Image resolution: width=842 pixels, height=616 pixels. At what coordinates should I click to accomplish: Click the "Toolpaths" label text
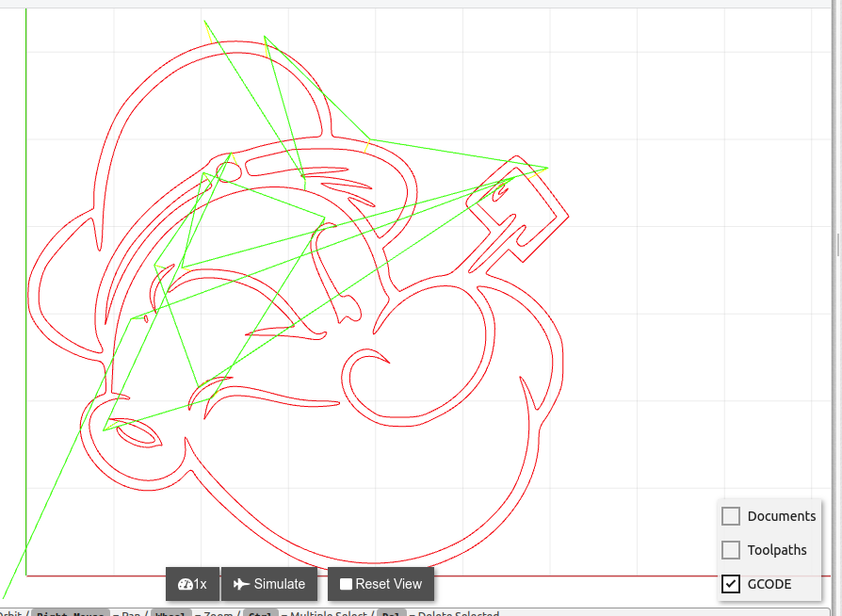coord(777,550)
